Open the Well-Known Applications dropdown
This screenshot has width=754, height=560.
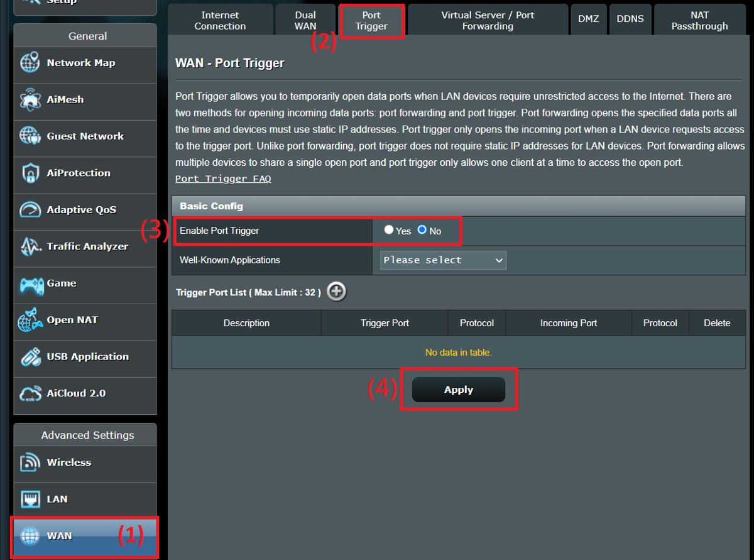coord(443,260)
